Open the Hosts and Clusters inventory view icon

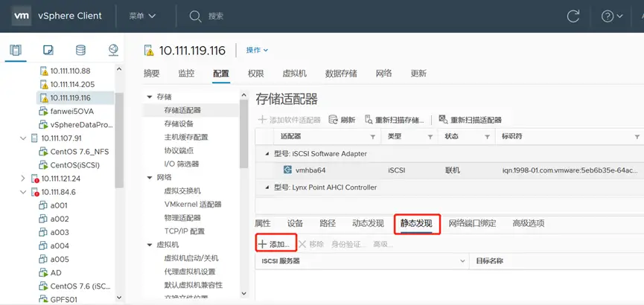tap(15, 50)
